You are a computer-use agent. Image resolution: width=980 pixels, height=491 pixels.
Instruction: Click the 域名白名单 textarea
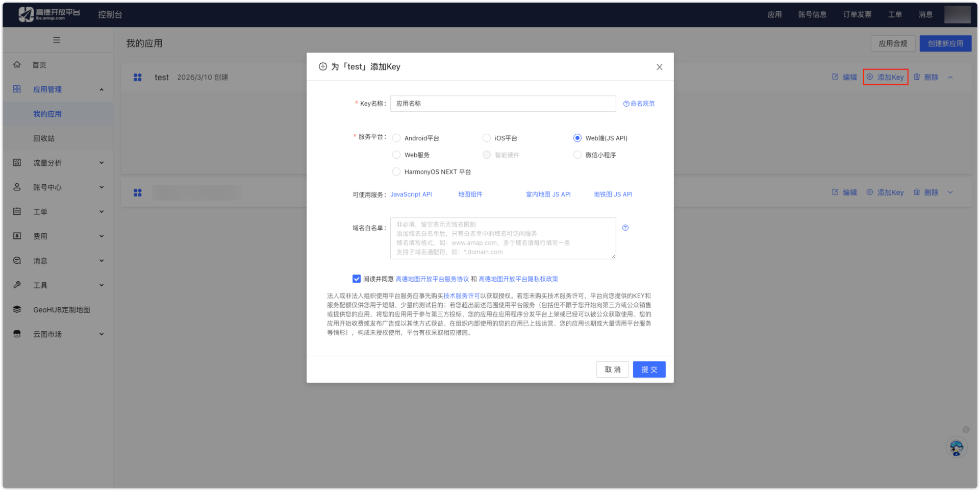point(502,238)
